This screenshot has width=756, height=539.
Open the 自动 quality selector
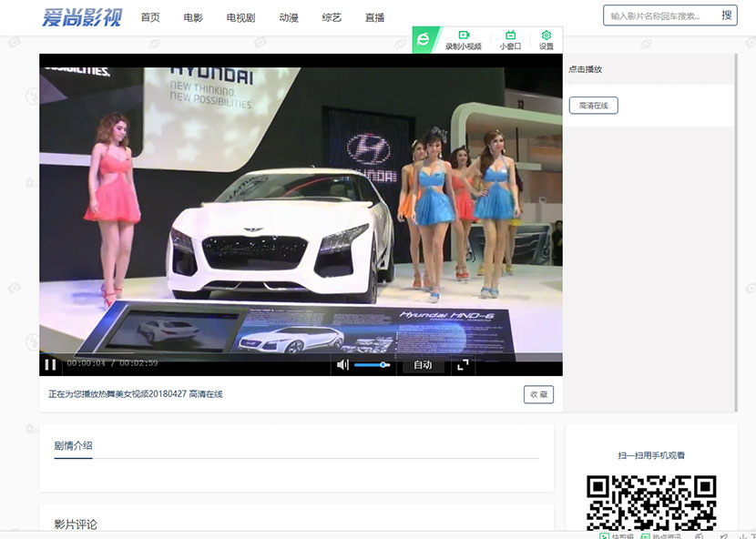coord(423,365)
